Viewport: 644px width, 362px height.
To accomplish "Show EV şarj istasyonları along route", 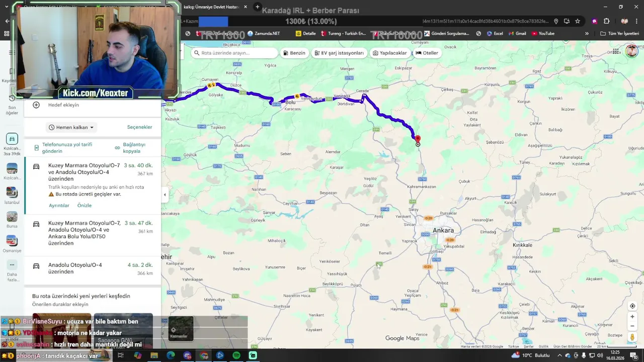I will 339,53.
